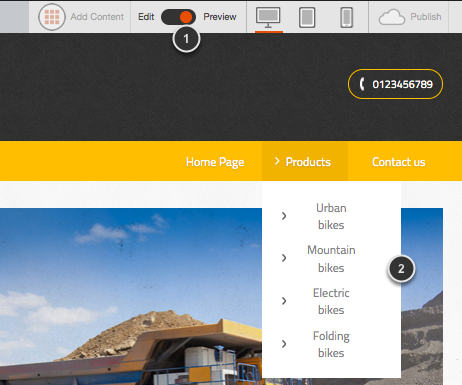Viewport: 462px width, 385px height.
Task: Click the phone handset icon
Action: pyautogui.click(x=362, y=84)
